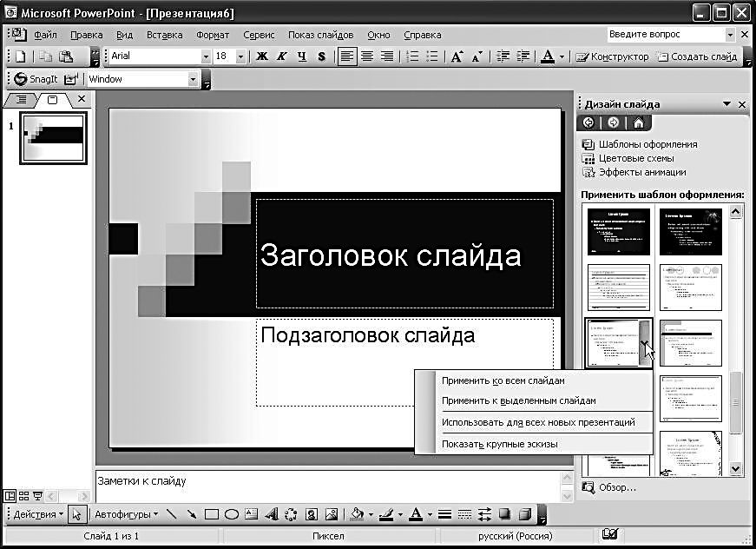Image resolution: width=756 pixels, height=549 pixels.
Task: Select the Rectangle drawing tool
Action: (x=212, y=514)
